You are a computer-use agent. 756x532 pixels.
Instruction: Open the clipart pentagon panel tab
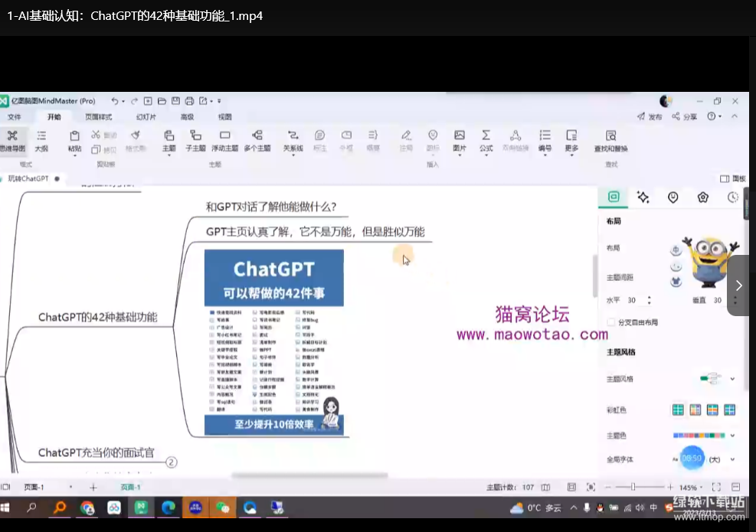pos(703,197)
